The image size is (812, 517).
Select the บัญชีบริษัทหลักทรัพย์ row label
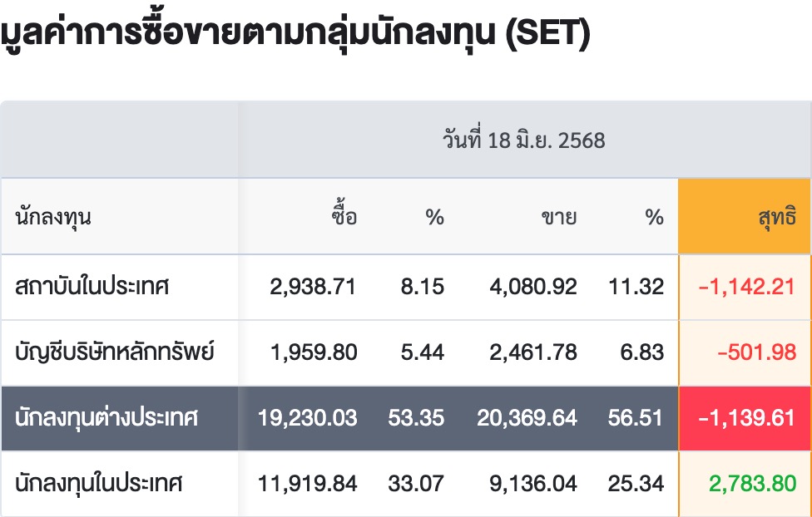(115, 352)
